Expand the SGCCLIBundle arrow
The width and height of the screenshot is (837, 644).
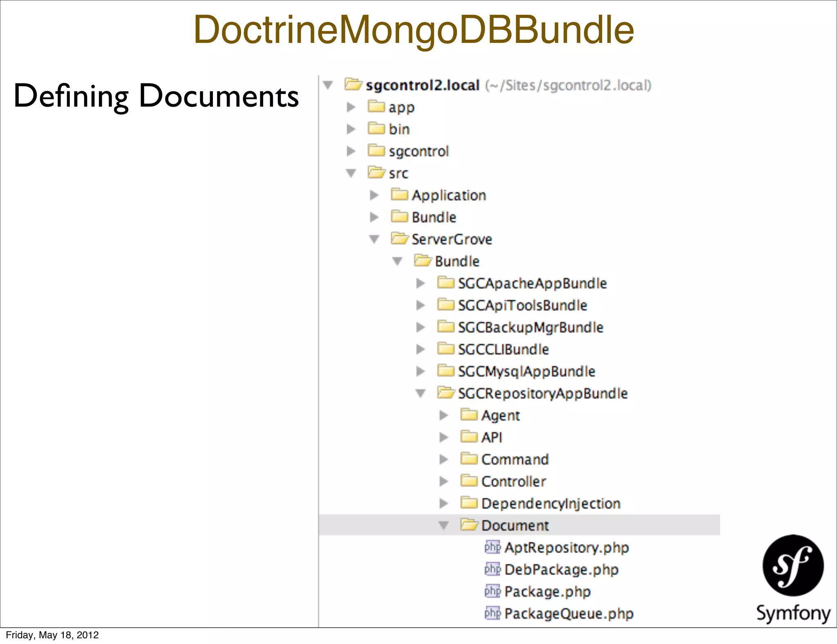point(420,349)
